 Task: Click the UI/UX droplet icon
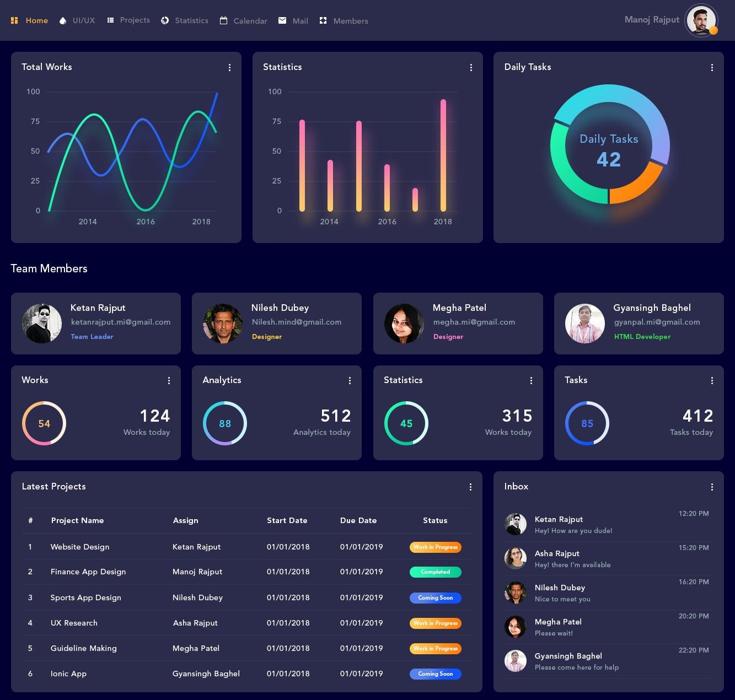tap(62, 20)
